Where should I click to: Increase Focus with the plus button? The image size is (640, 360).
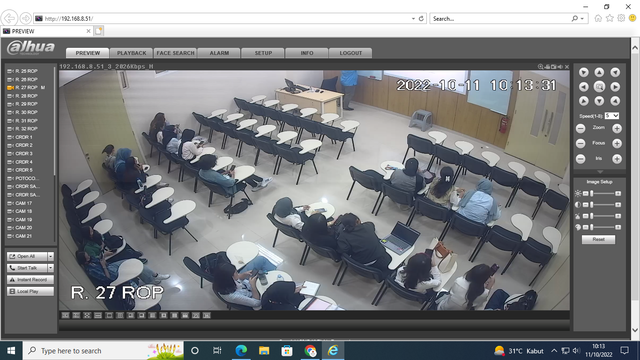coord(617,143)
